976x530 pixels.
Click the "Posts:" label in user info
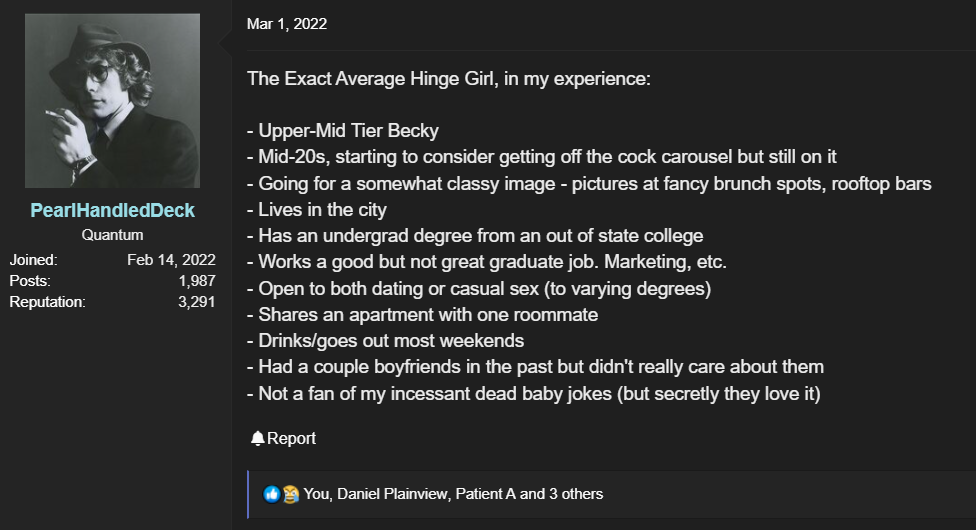[x=30, y=281]
